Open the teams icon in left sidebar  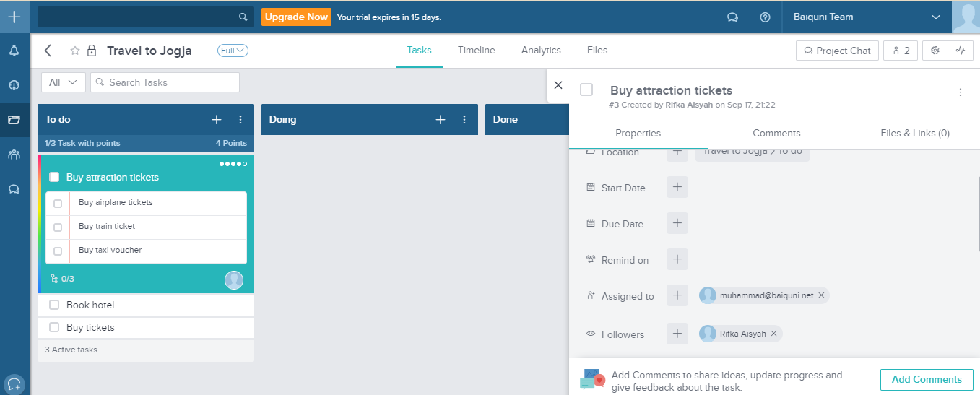click(14, 155)
